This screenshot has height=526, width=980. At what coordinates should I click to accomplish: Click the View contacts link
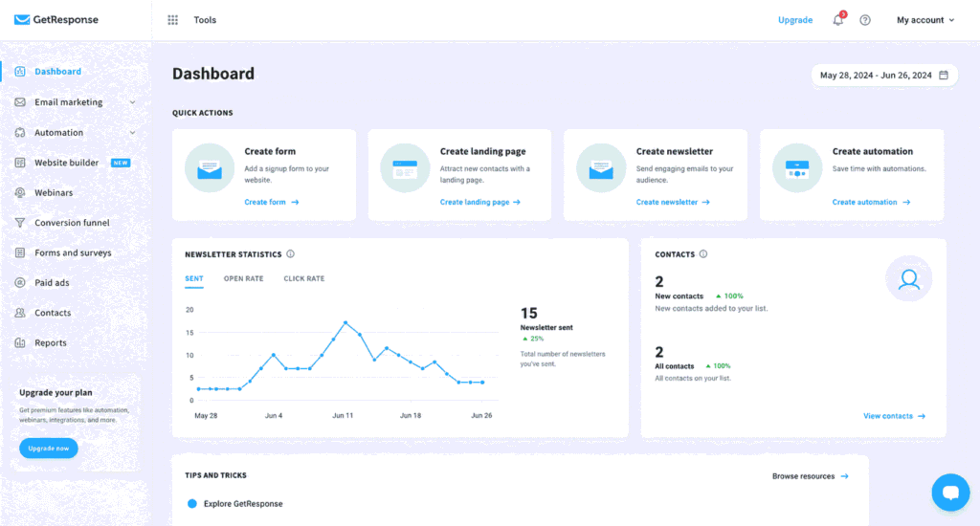tap(895, 416)
